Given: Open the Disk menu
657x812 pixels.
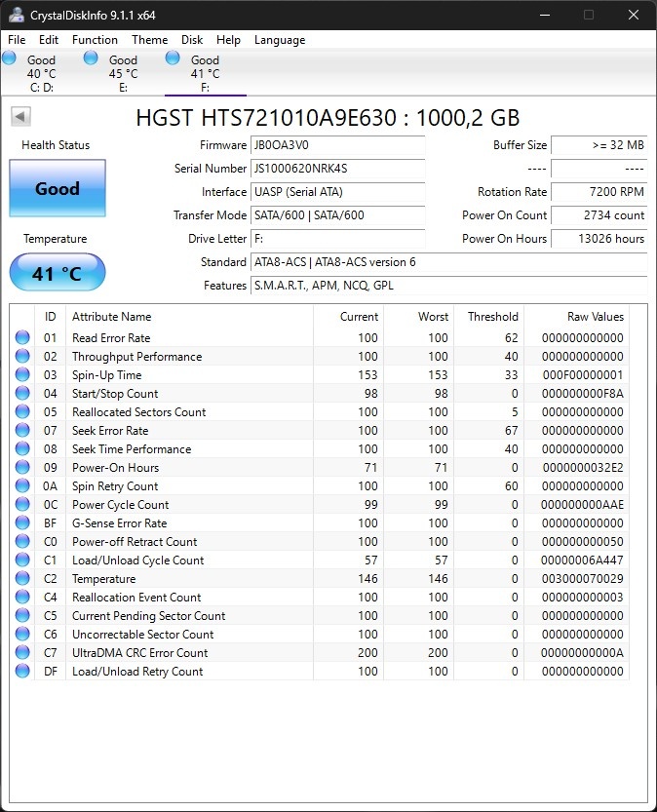Looking at the screenshot, I should click(x=192, y=40).
